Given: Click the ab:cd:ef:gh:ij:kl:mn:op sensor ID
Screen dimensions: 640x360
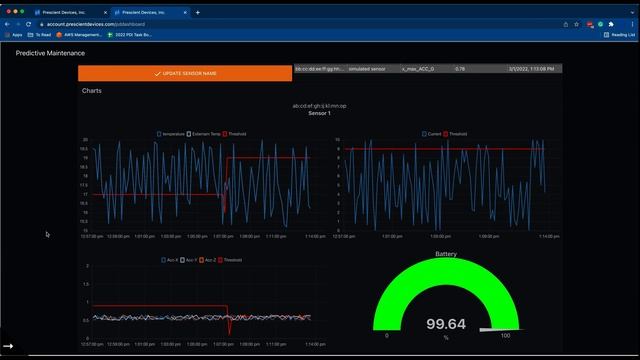Looking at the screenshot, I should (x=319, y=106).
